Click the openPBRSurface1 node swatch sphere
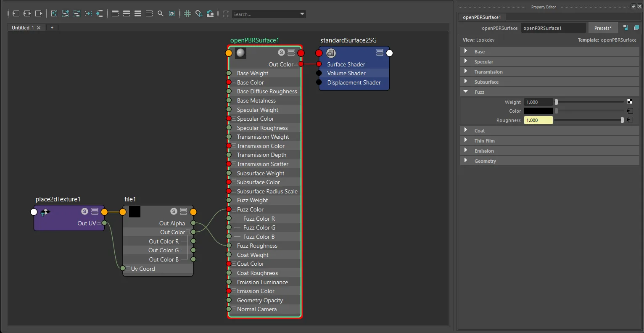Viewport: 644px width, 333px height. [240, 53]
